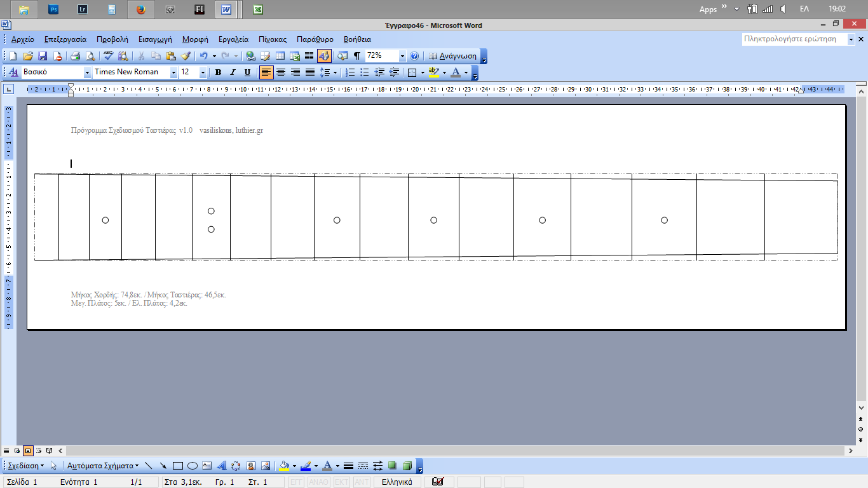The height and width of the screenshot is (488, 868).
Task: Insert a hyperlink using the globe icon
Action: click(250, 56)
